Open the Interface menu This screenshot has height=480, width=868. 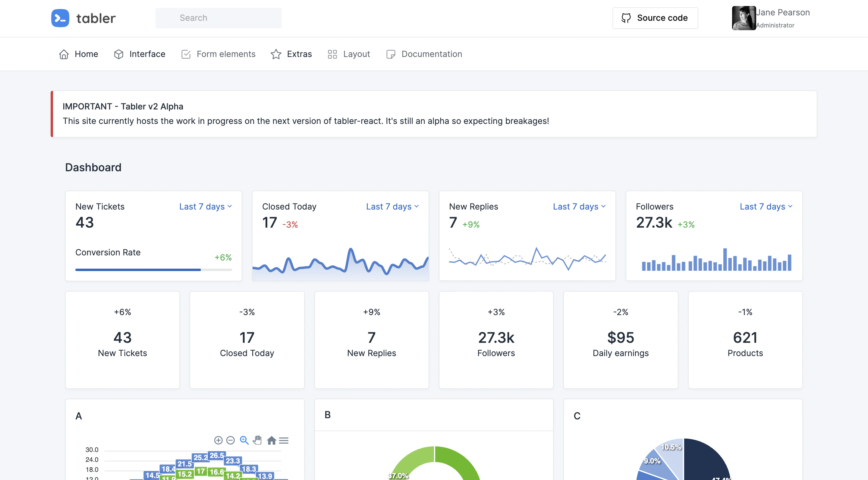click(x=140, y=54)
